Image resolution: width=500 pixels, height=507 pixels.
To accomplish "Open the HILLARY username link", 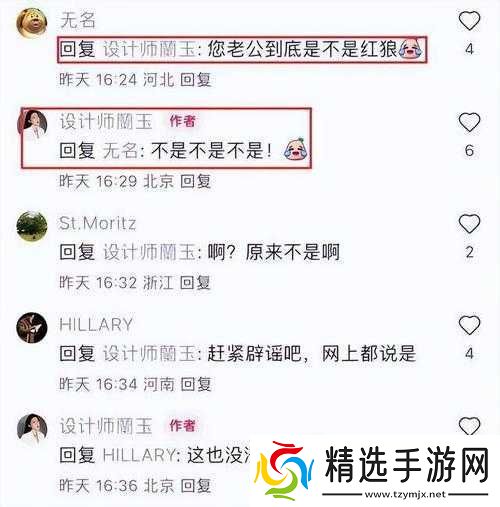I will click(96, 325).
